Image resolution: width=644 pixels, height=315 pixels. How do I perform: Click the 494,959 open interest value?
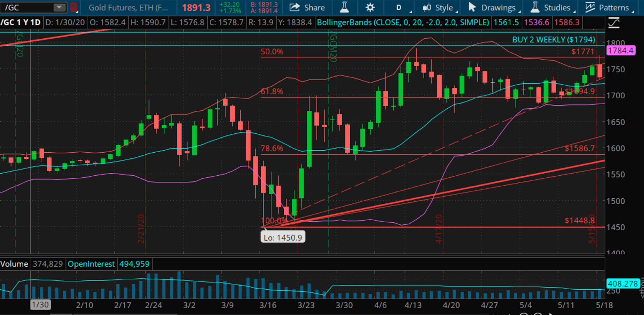(x=134, y=264)
